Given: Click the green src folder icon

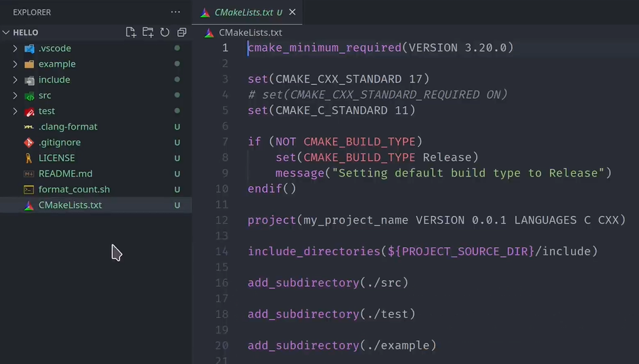Looking at the screenshot, I should 29,96.
